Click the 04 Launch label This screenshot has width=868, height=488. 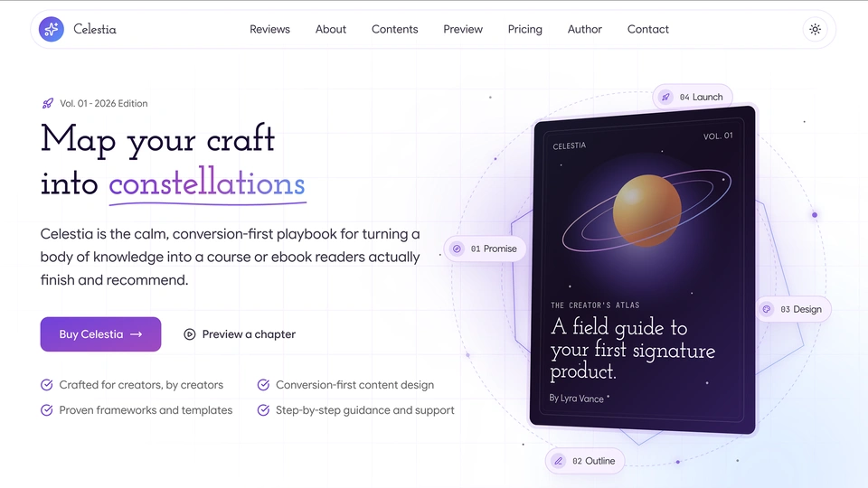coord(702,98)
